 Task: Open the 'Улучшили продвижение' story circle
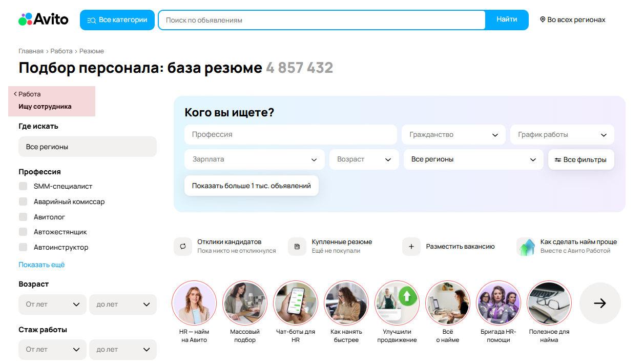(397, 303)
